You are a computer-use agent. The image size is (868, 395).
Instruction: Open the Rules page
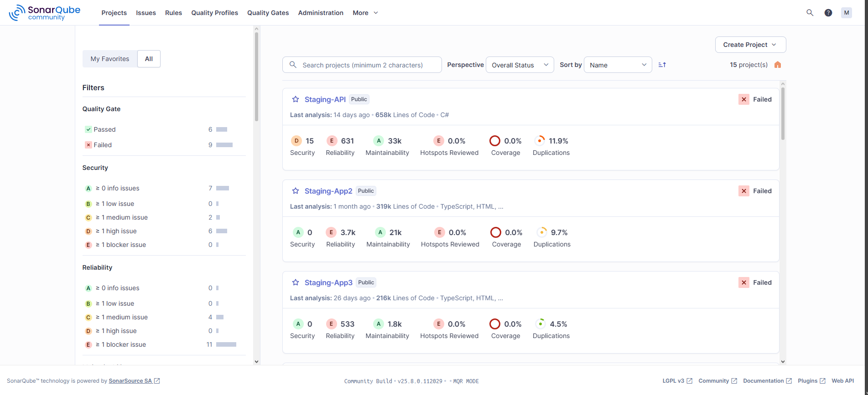pos(173,13)
